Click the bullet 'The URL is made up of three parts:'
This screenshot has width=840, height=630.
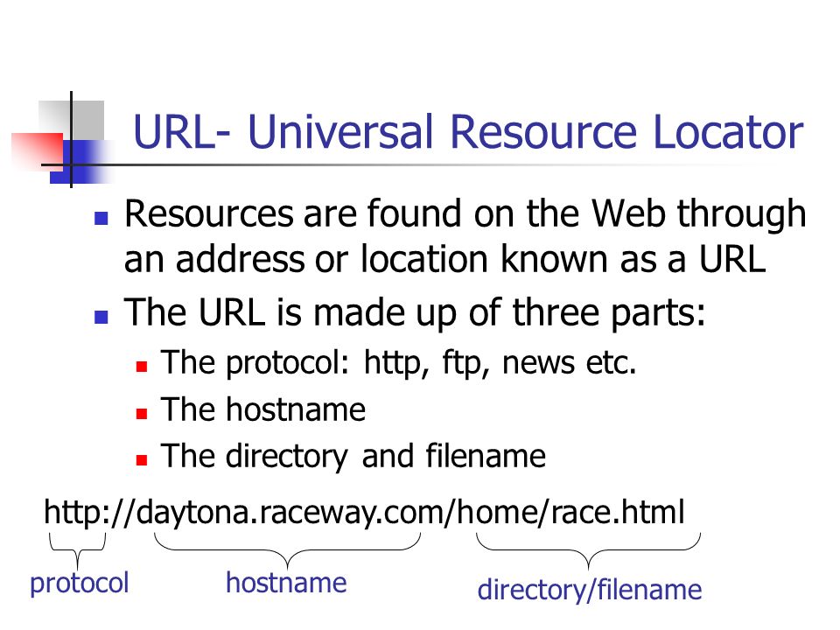coord(415,313)
